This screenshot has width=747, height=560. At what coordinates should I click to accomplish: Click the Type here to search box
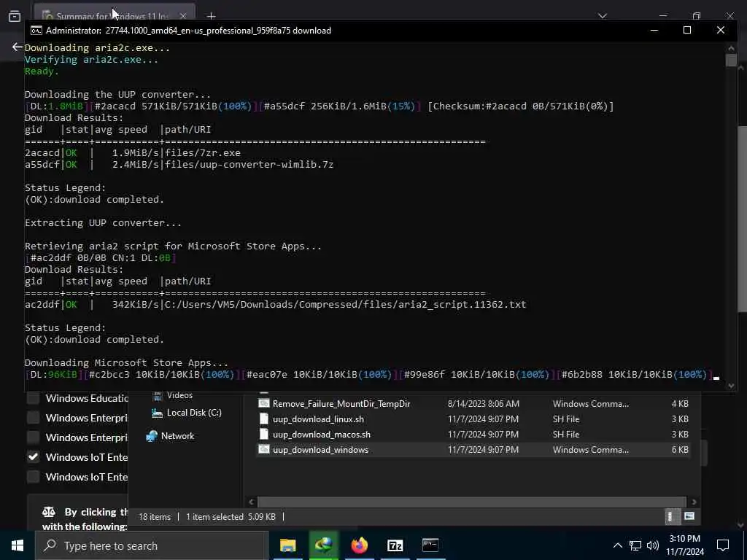click(152, 545)
